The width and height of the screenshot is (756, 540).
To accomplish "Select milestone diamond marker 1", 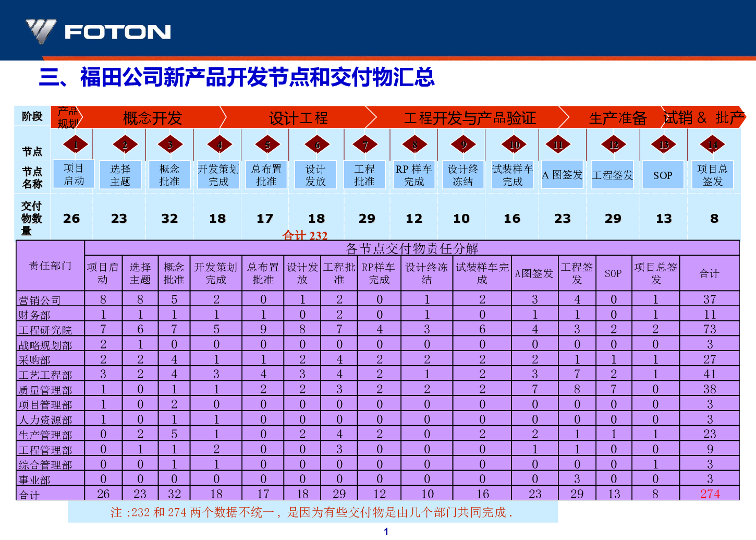I will (76, 145).
